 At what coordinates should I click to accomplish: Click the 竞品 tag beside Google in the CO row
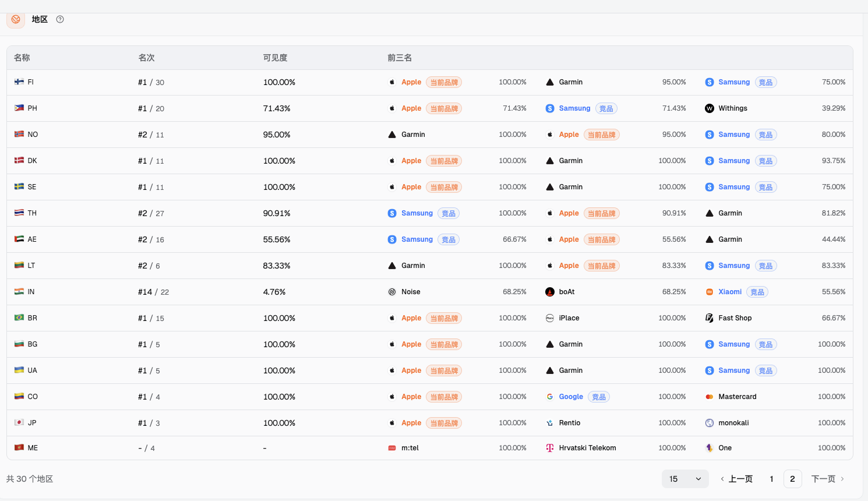click(599, 397)
